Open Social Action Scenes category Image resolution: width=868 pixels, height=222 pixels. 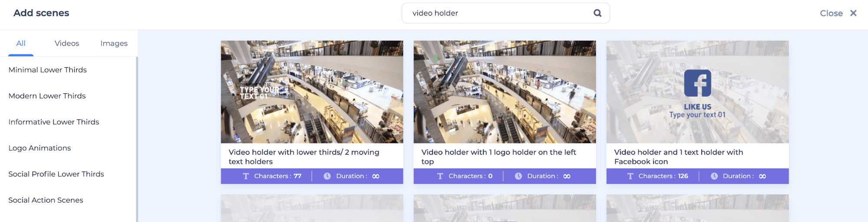click(46, 200)
